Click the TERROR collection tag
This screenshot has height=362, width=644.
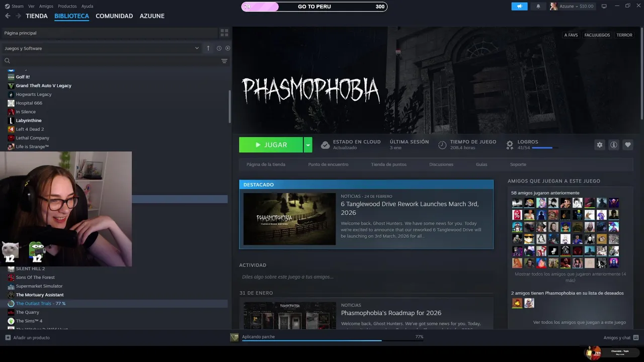pyautogui.click(x=624, y=35)
